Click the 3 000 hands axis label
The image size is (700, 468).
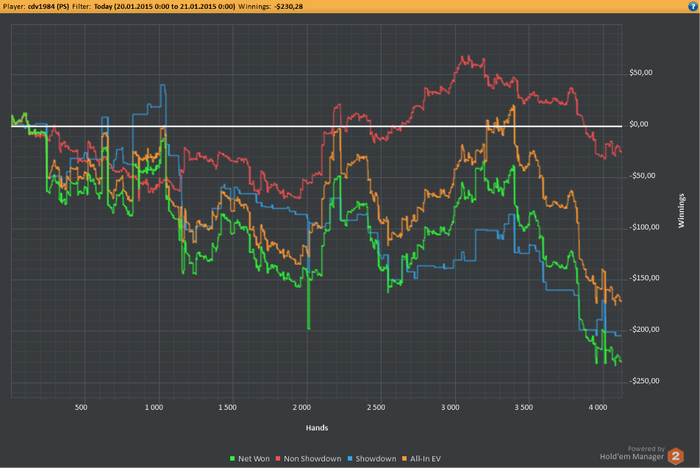450,407
